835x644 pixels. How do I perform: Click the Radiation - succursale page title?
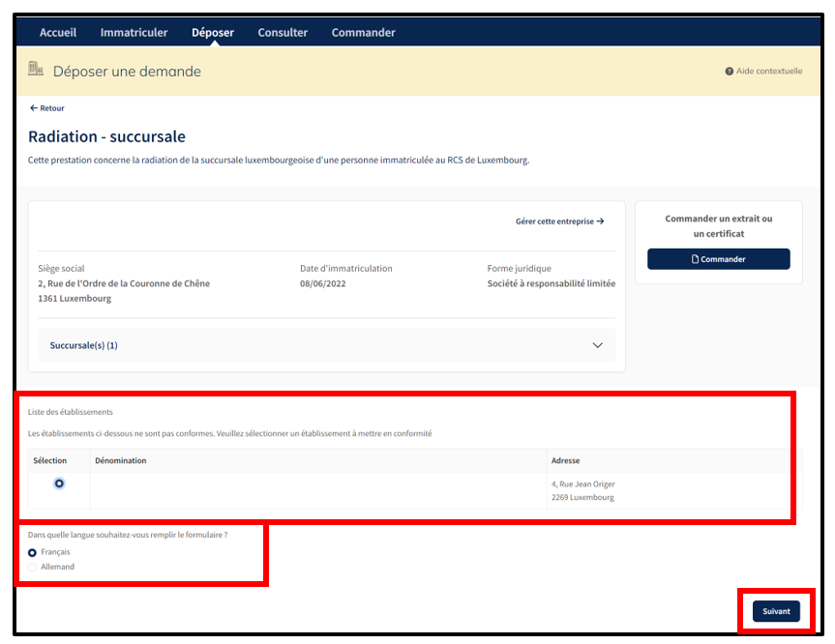tap(106, 137)
